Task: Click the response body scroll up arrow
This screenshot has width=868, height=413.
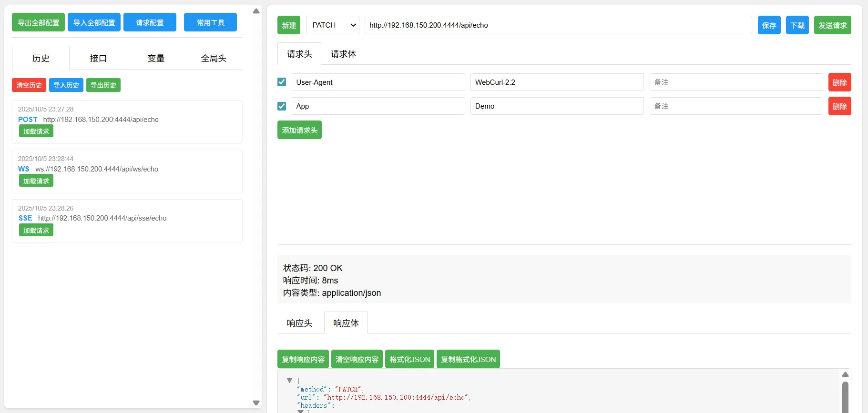Action: (845, 374)
